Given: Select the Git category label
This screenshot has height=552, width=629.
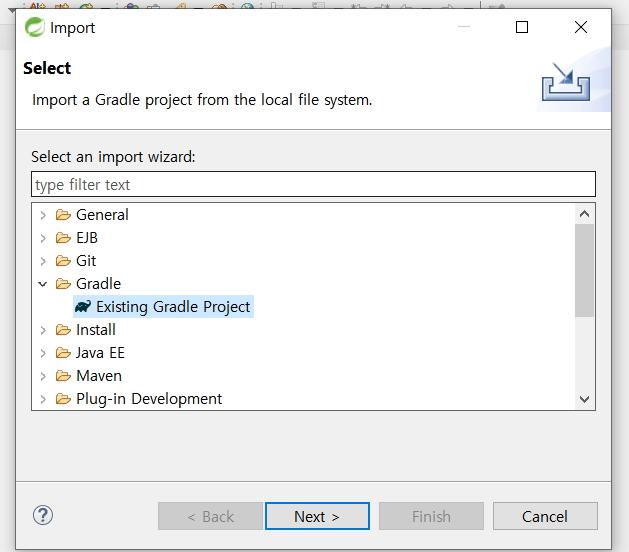Looking at the screenshot, I should [x=86, y=261].
